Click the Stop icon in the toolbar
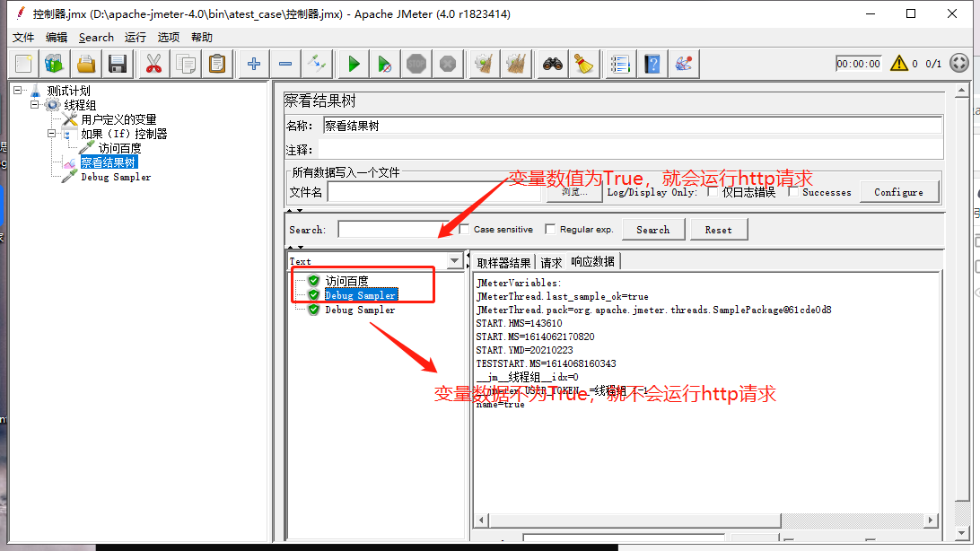The height and width of the screenshot is (551, 980). 416,64
